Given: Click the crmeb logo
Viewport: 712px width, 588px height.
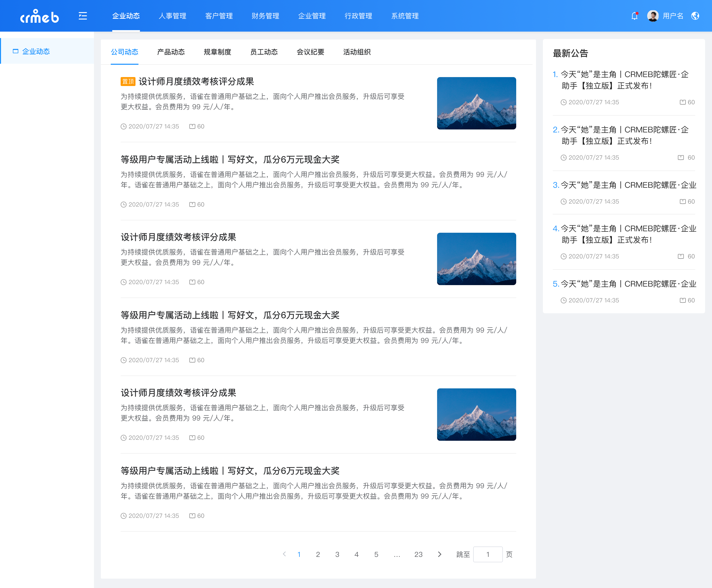Looking at the screenshot, I should coord(40,16).
